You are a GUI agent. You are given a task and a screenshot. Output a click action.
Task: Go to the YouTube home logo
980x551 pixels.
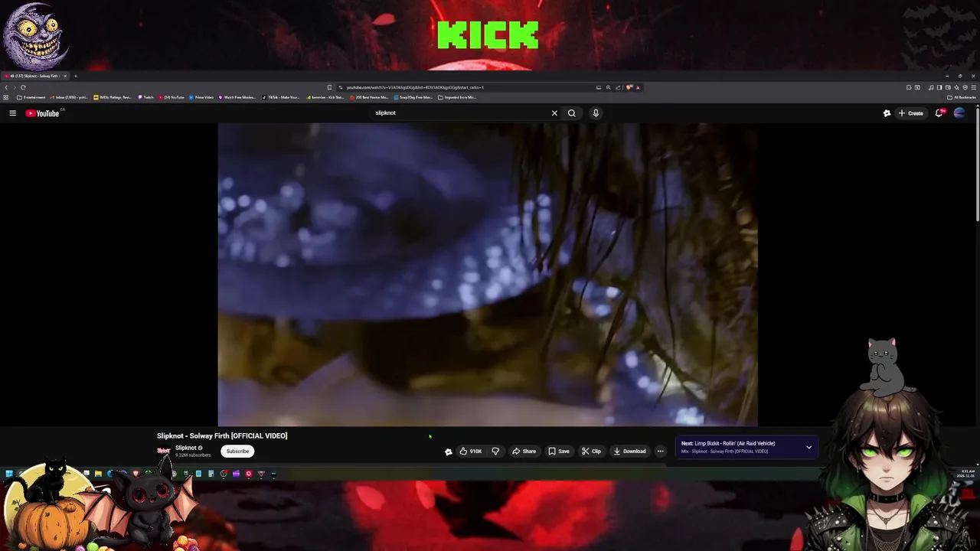tap(42, 113)
